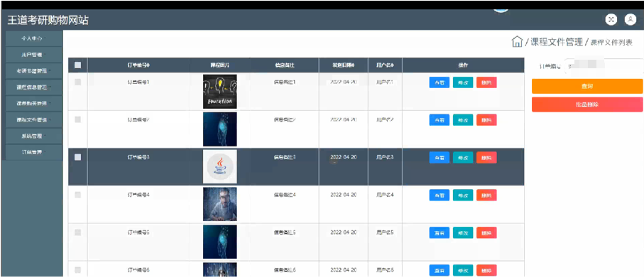Click the blue 查看 button in row 2
This screenshot has width=644, height=278.
[440, 120]
